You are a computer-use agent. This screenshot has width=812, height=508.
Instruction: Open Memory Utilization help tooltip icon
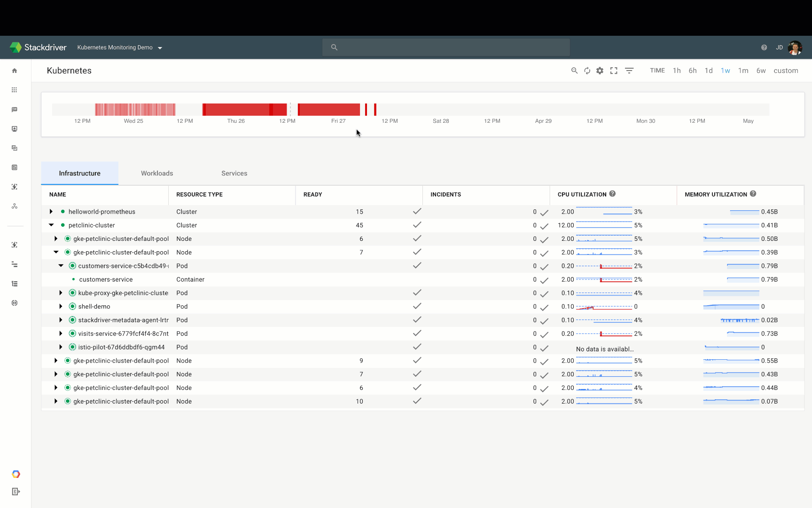(x=753, y=194)
